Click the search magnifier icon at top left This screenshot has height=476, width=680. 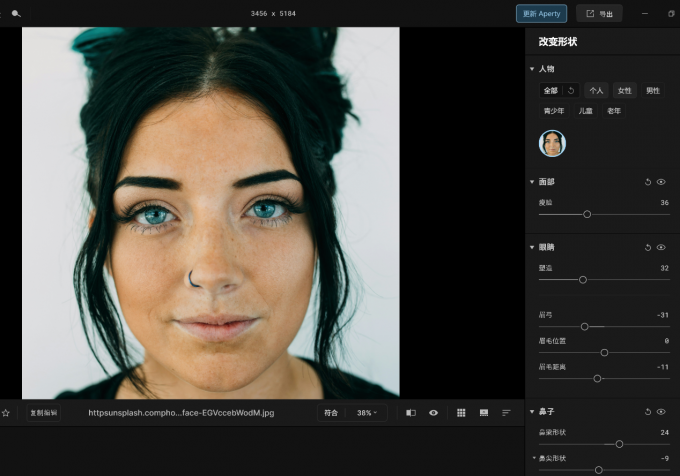pyautogui.click(x=16, y=13)
